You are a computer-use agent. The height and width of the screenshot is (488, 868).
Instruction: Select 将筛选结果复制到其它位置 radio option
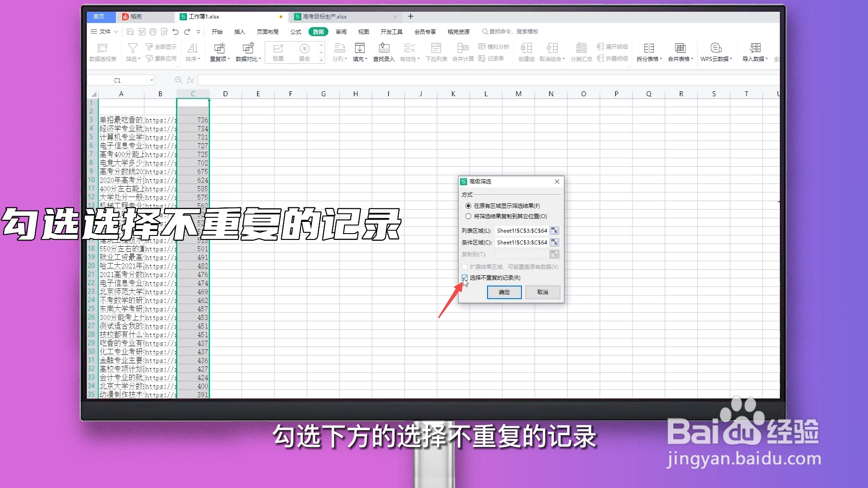[468, 216]
